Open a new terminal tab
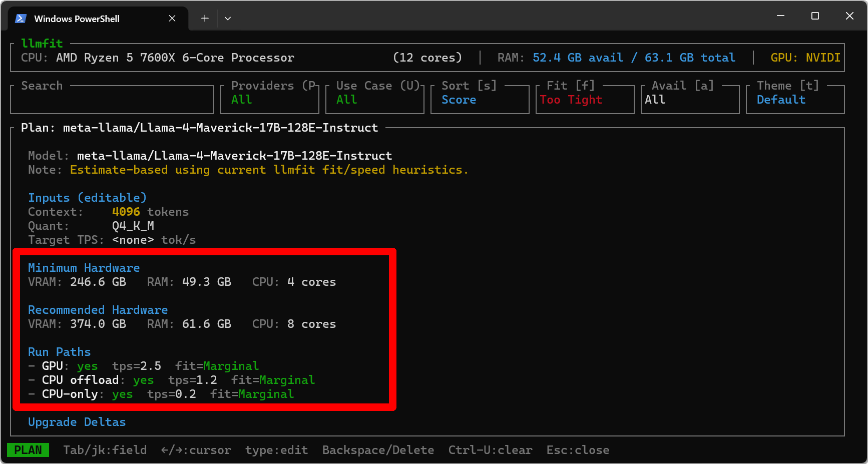Viewport: 868px width, 464px height. tap(205, 19)
